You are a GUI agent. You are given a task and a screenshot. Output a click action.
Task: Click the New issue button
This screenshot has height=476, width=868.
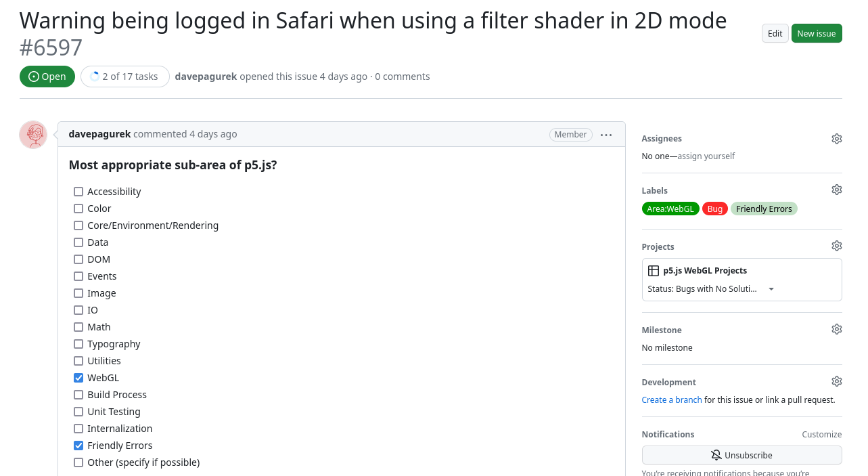point(817,33)
